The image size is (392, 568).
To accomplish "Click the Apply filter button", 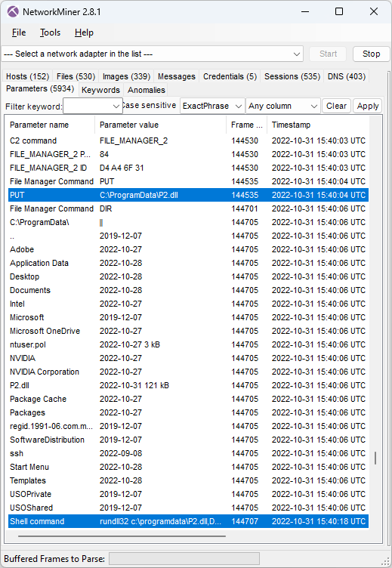I will [x=367, y=106].
